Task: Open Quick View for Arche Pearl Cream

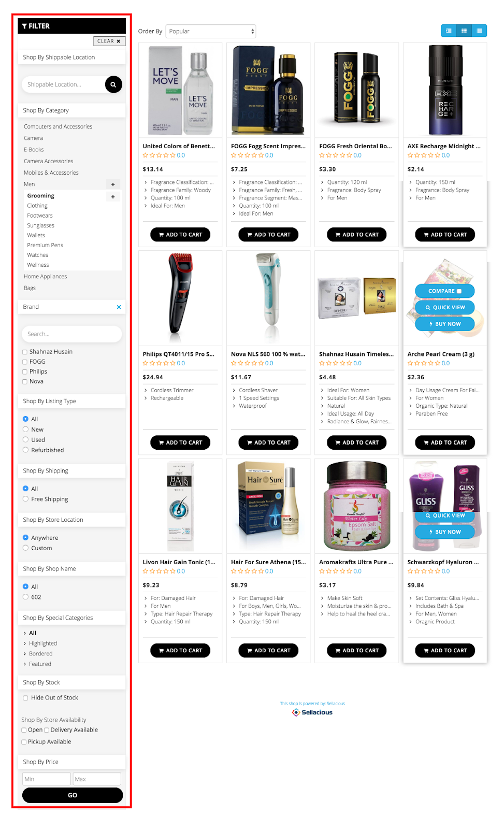Action: click(x=445, y=308)
